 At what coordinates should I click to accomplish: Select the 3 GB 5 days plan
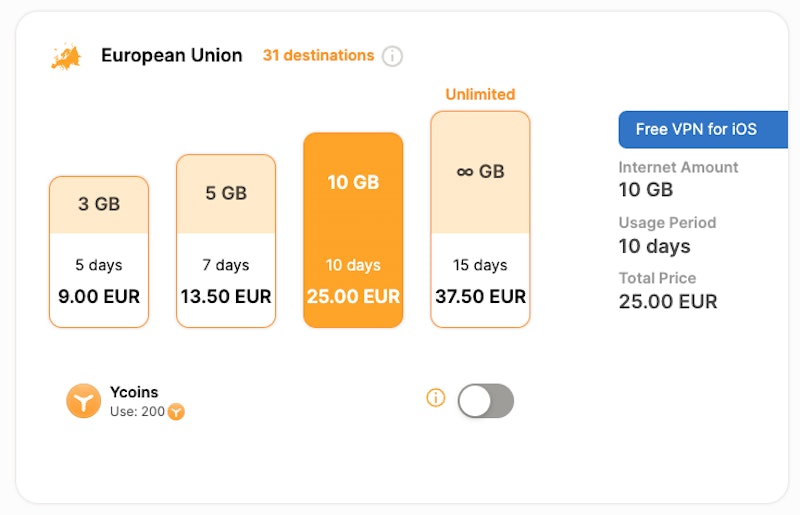coord(99,251)
